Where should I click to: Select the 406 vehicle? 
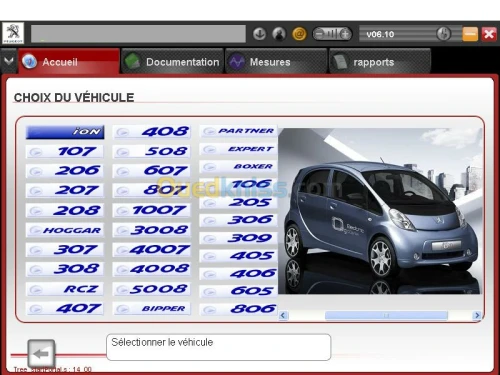pos(238,274)
